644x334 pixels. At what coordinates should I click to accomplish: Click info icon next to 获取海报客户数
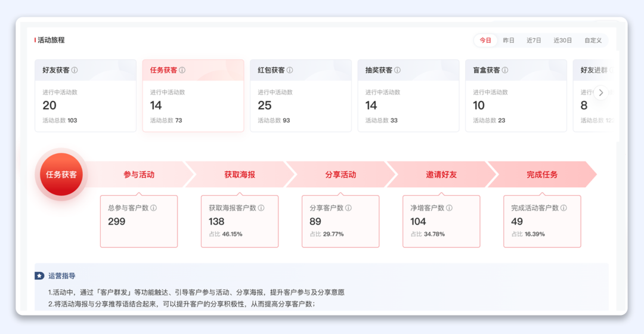(x=261, y=208)
